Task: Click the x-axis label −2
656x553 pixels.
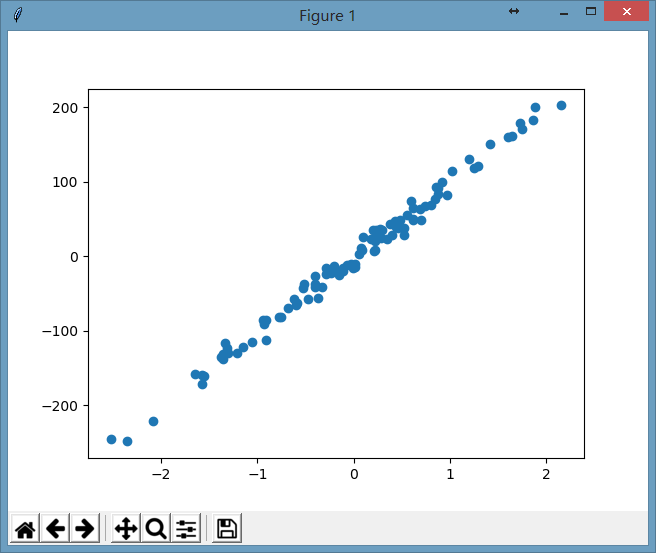Action: pyautogui.click(x=161, y=474)
